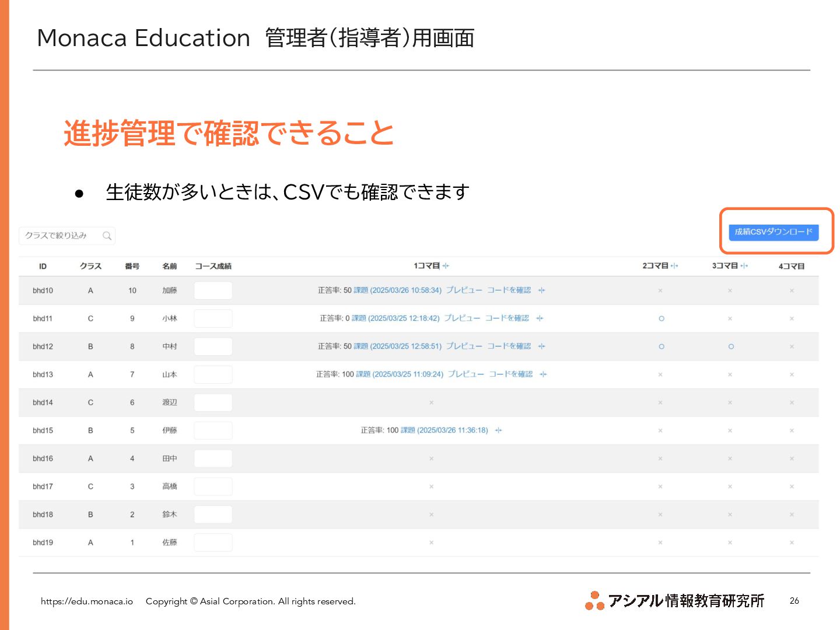Click the 4コマ目 x mark for bhd13
The image size is (840, 630).
792,374
